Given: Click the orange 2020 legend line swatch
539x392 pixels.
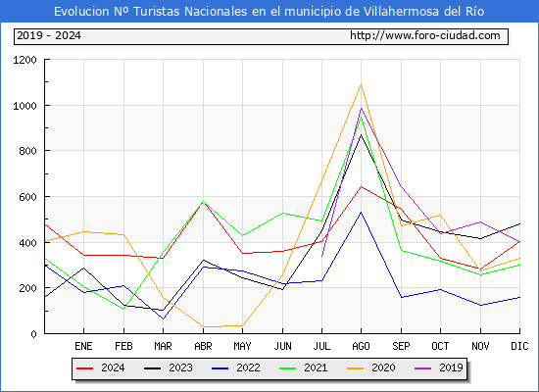Looking at the screenshot, I should (356, 368).
